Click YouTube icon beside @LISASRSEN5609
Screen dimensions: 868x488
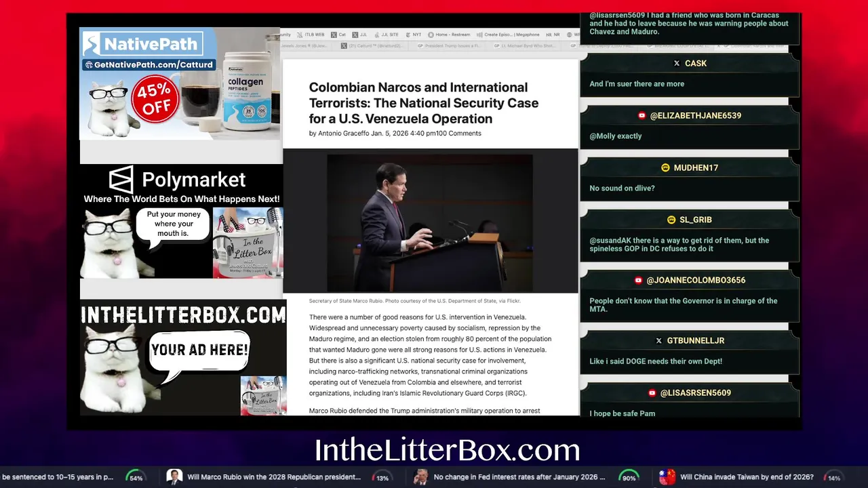[x=652, y=392]
